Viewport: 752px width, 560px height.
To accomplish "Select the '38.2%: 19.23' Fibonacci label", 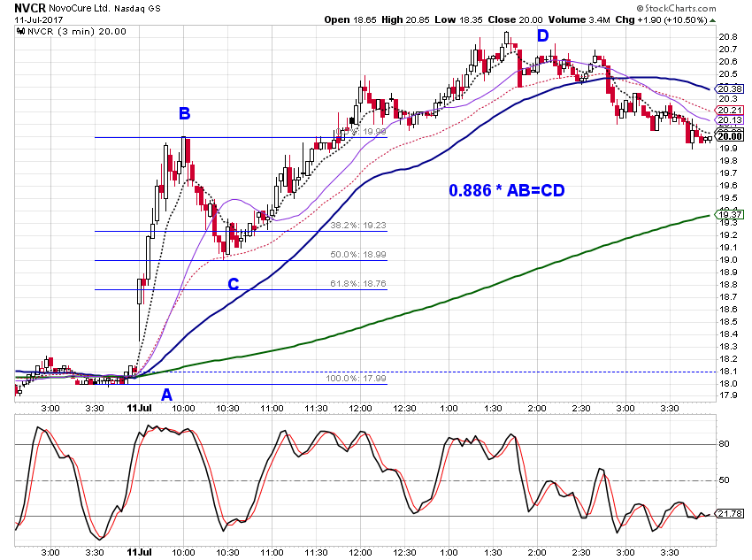I will pyautogui.click(x=357, y=226).
